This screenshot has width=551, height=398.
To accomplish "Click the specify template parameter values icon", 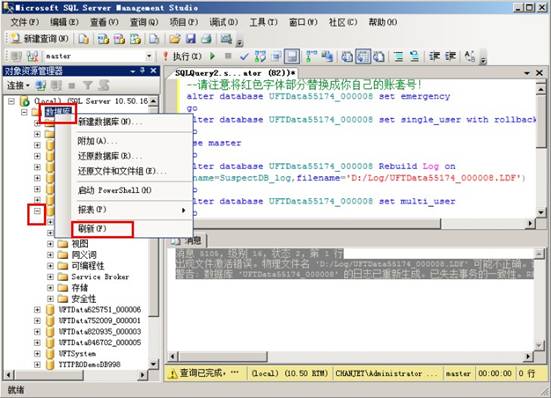I will (469, 56).
